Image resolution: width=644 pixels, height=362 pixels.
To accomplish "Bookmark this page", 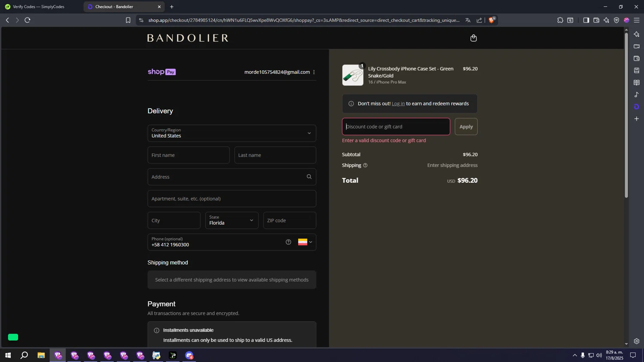I will (128, 20).
